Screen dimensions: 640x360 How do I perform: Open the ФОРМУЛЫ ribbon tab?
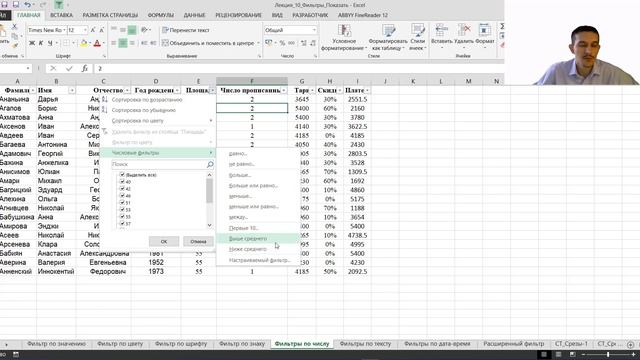click(x=160, y=15)
